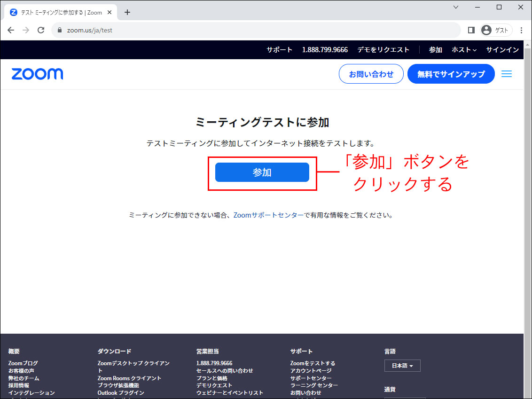Click 参加 in the top navigation bar
Viewport: 532px width, 399px height.
point(435,50)
